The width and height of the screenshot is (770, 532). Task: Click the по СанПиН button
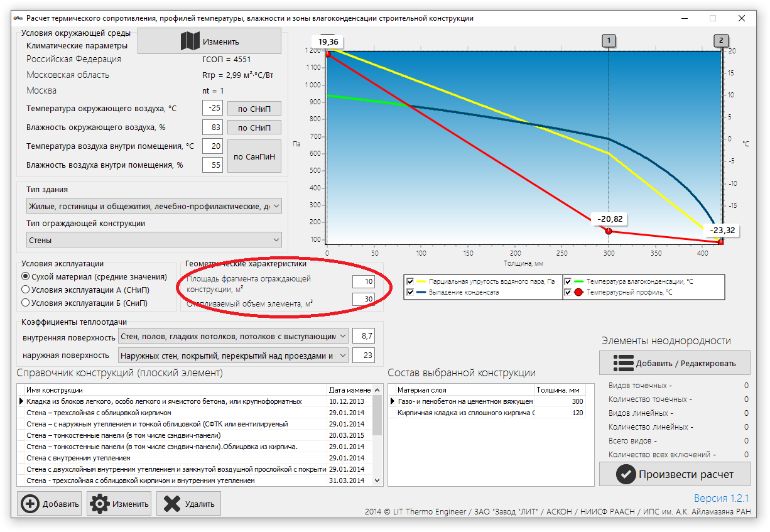[x=254, y=156]
